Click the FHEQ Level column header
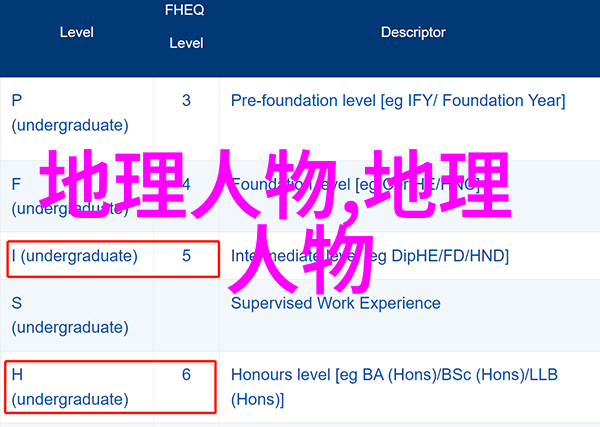Screen dimensions: 600x427 click(186, 26)
